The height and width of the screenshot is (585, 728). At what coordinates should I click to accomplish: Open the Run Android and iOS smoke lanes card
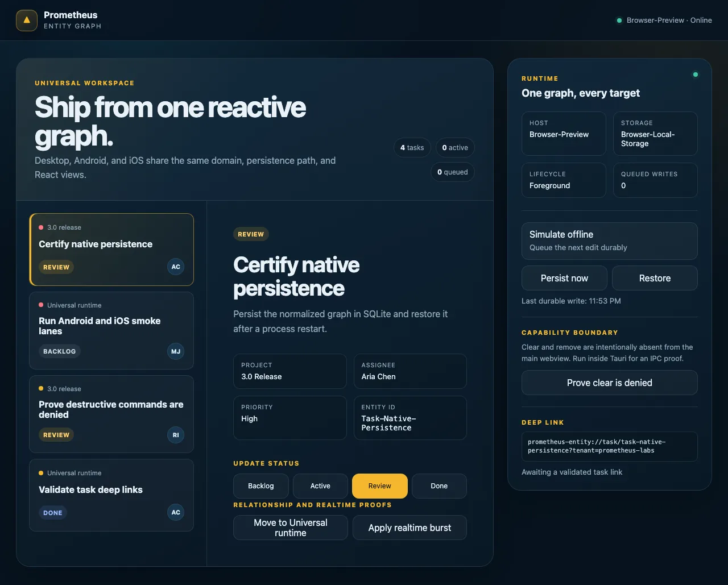tap(111, 331)
